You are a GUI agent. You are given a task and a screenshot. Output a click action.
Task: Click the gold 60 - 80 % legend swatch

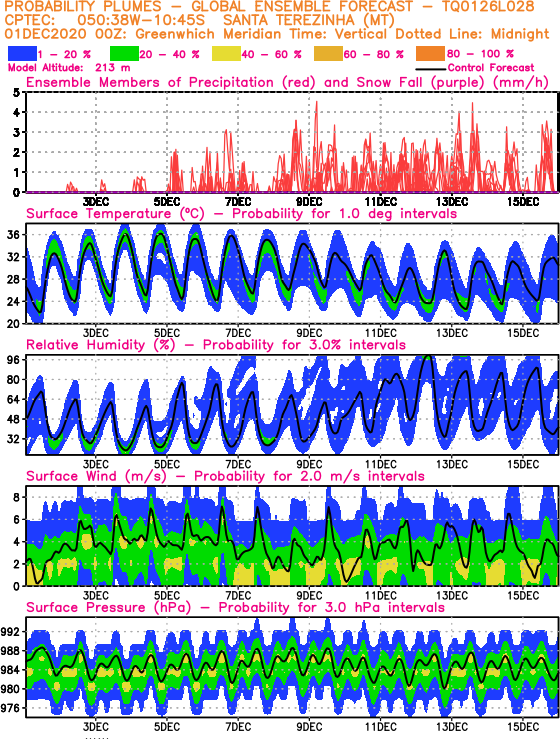(x=328, y=54)
